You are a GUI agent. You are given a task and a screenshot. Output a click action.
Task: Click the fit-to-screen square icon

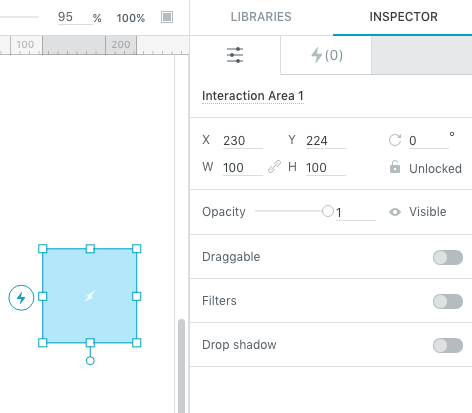click(x=167, y=17)
